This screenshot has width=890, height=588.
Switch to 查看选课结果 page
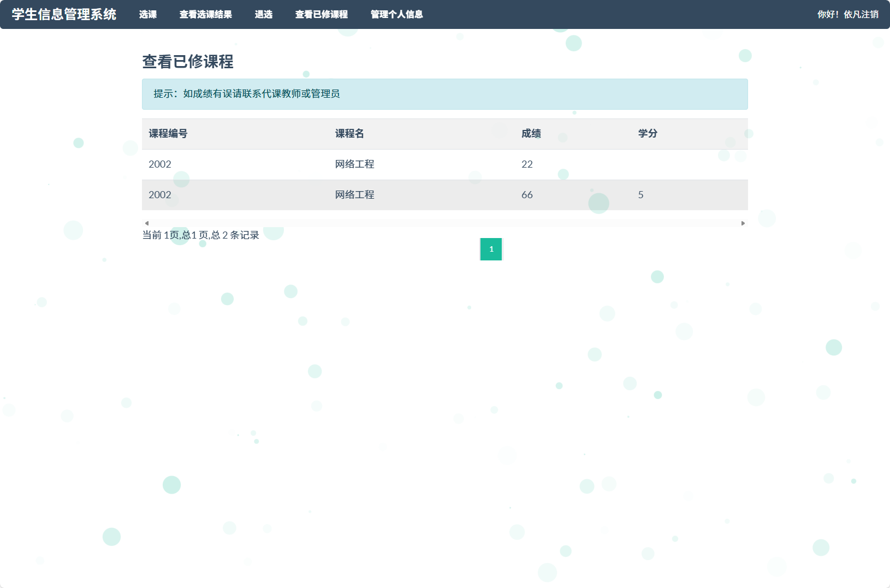click(x=206, y=15)
